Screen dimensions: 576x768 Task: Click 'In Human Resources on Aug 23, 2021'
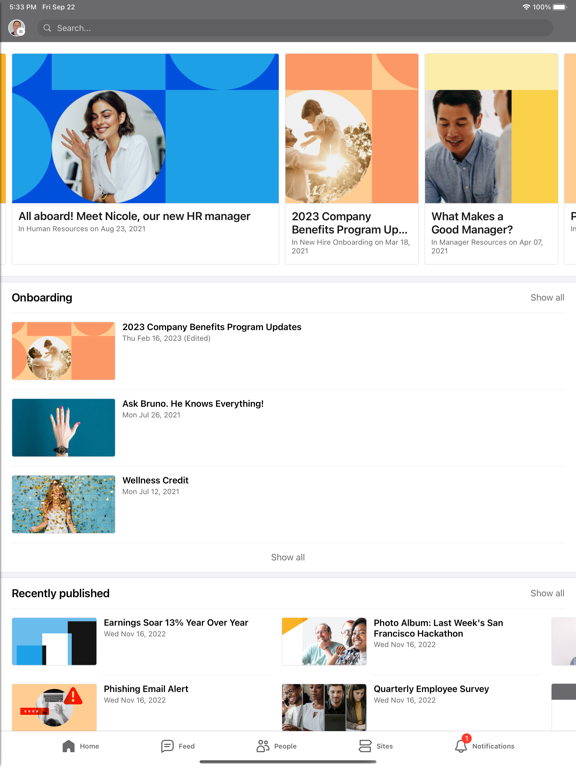pos(82,229)
